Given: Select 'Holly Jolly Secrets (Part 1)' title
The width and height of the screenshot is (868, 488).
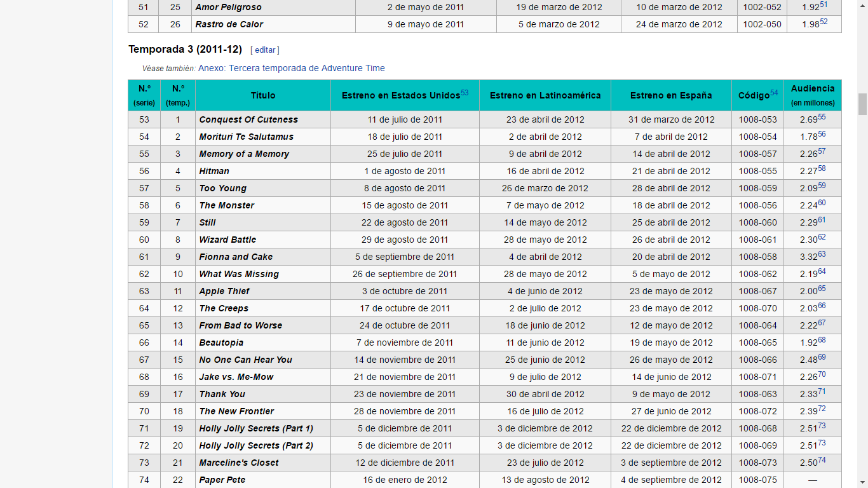Looking at the screenshot, I should (x=256, y=428).
